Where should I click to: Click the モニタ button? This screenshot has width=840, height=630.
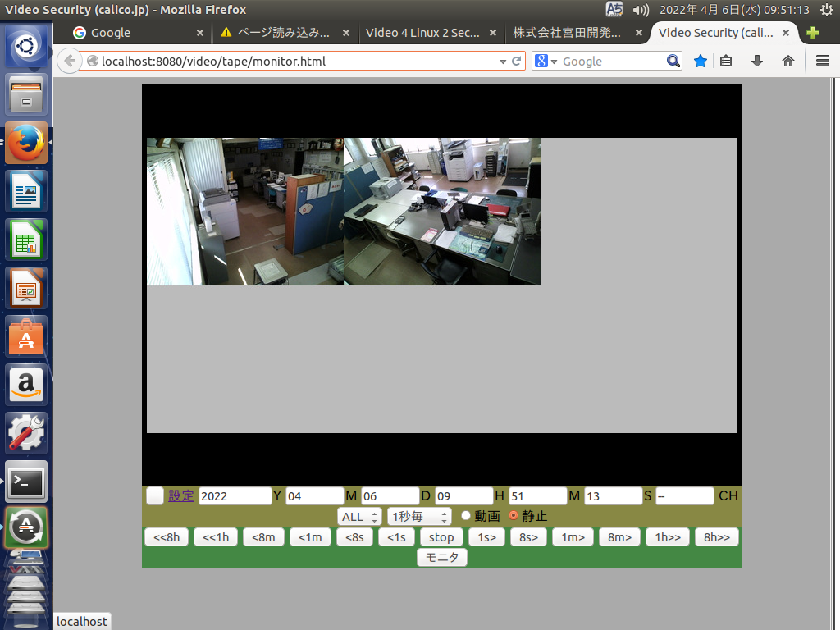(442, 557)
